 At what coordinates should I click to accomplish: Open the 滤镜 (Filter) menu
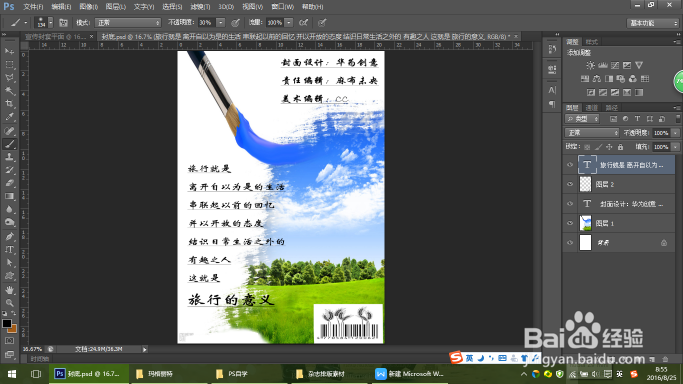tap(200, 7)
